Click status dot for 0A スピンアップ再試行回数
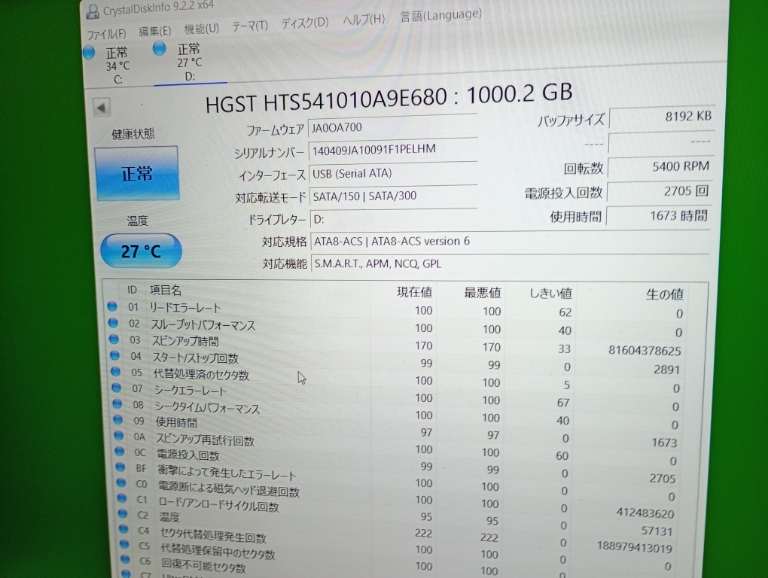The image size is (768, 578). 119,435
